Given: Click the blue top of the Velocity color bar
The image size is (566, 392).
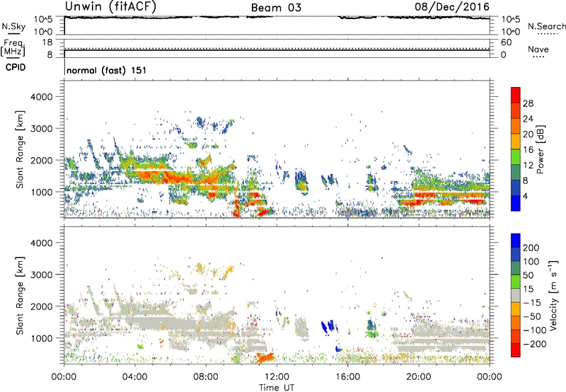Looking at the screenshot, I should tap(516, 241).
